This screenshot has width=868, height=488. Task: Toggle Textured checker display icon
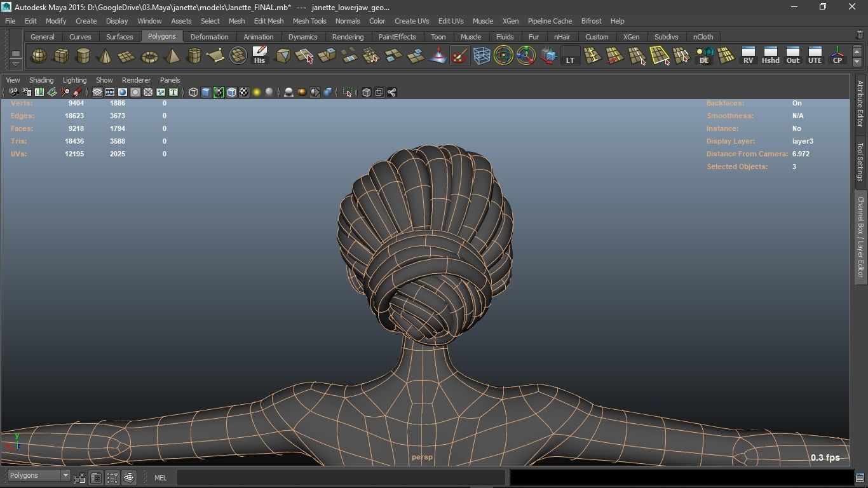tap(244, 92)
